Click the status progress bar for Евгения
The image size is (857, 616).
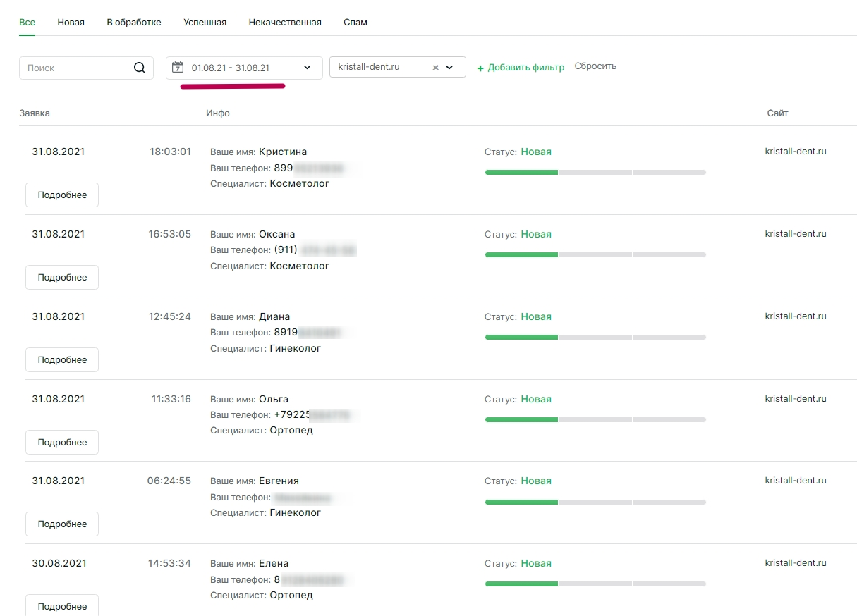[595, 502]
